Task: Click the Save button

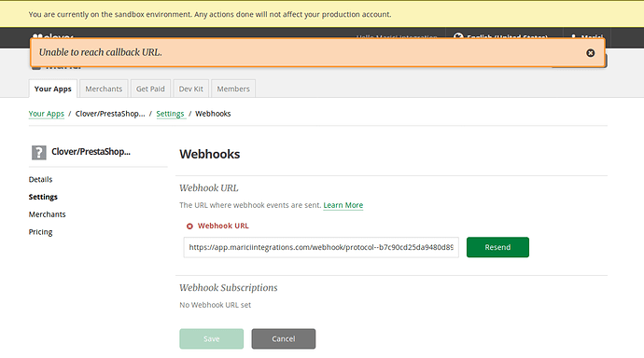Action: pyautogui.click(x=212, y=338)
